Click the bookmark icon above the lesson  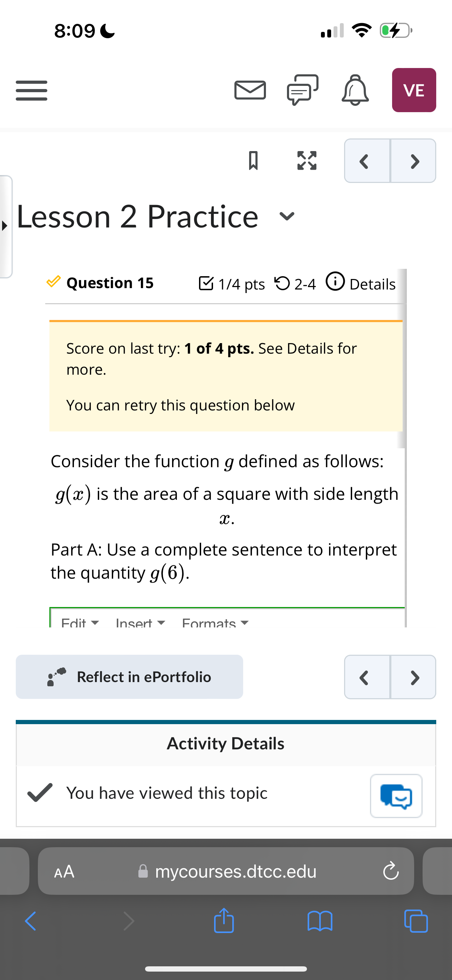coord(253,161)
